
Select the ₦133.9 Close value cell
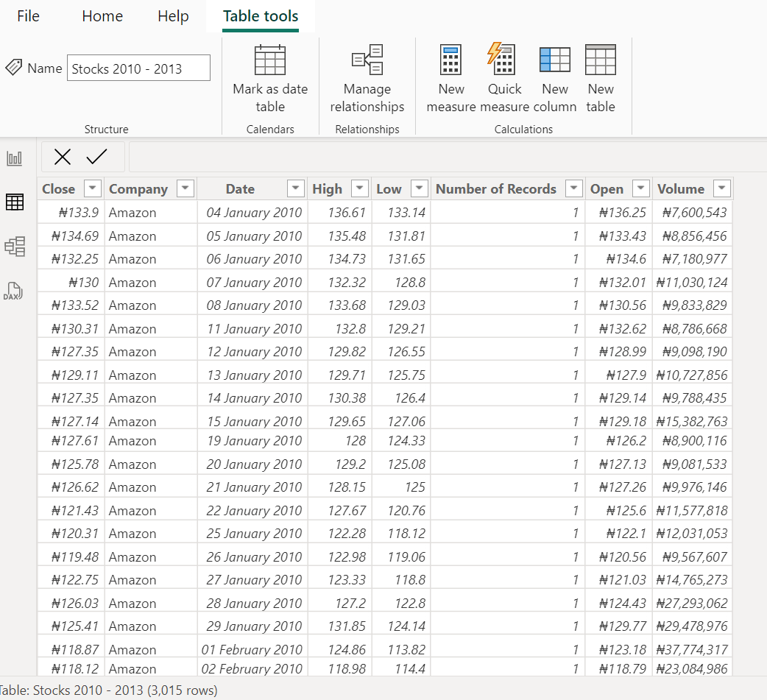click(71, 213)
